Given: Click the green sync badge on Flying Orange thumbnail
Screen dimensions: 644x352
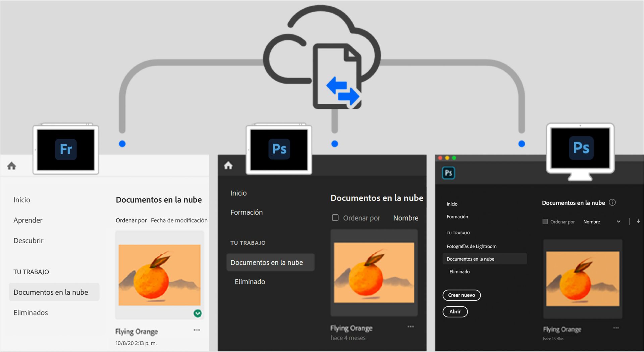Looking at the screenshot, I should click(x=198, y=314).
